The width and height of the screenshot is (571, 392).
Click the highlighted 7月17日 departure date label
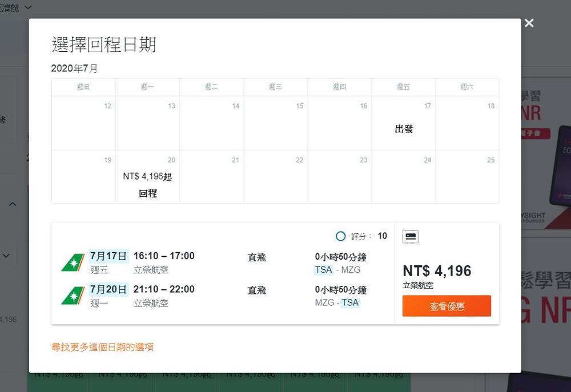[x=108, y=256]
